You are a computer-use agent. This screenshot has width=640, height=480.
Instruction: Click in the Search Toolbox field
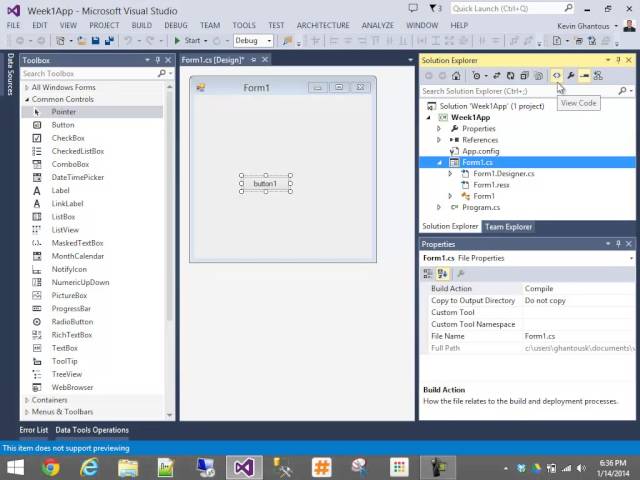coord(90,73)
